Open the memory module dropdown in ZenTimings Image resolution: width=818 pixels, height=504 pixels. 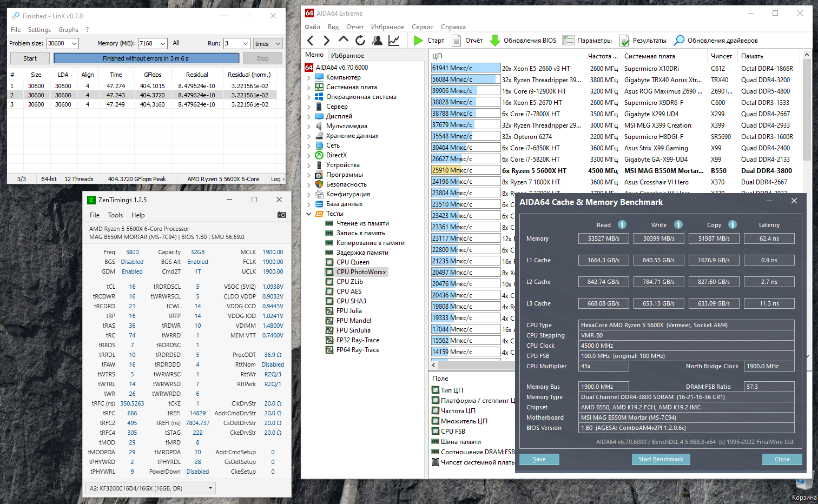pyautogui.click(x=151, y=488)
